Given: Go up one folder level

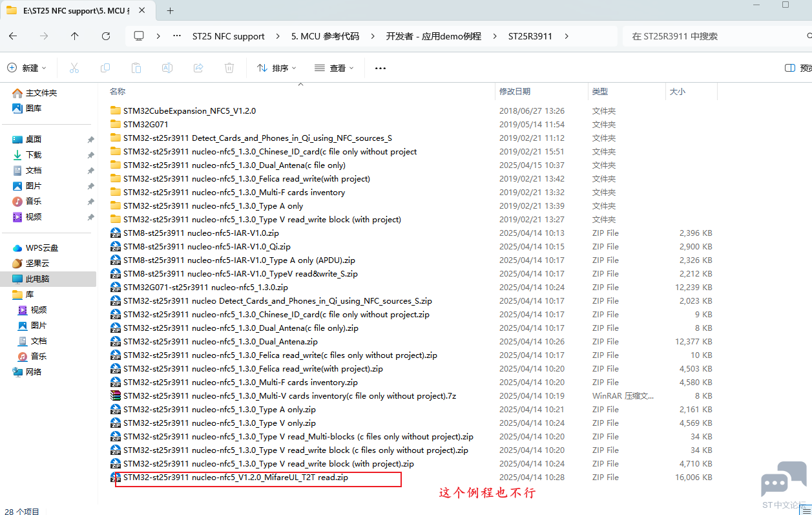Looking at the screenshot, I should pyautogui.click(x=75, y=36).
